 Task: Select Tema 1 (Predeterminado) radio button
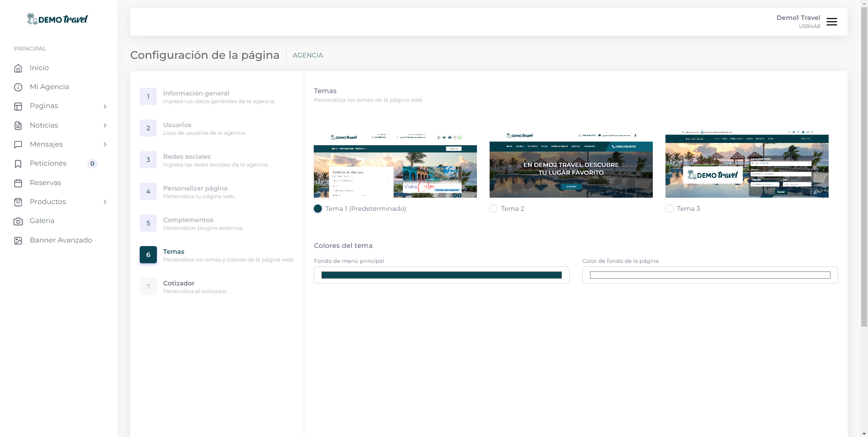click(x=318, y=209)
